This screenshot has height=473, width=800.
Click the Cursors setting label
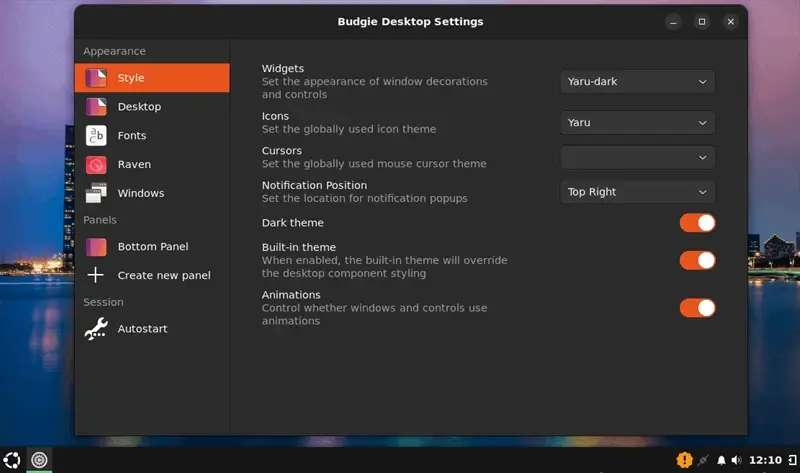[x=282, y=151]
